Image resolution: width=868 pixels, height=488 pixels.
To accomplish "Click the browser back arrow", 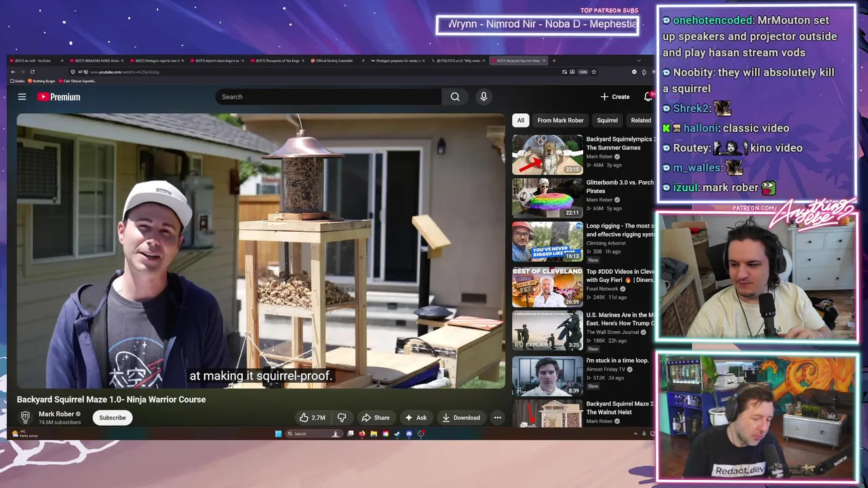I will [14, 72].
